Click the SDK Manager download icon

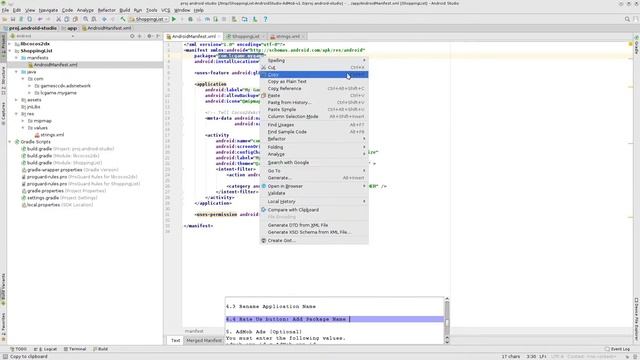255,19
